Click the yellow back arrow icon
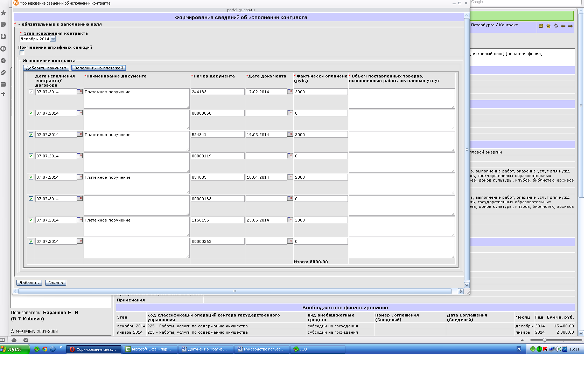Viewport: 588px width, 368px height. [563, 26]
